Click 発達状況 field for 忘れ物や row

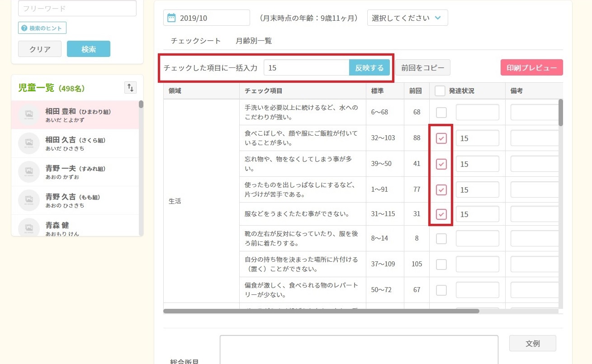[478, 164]
